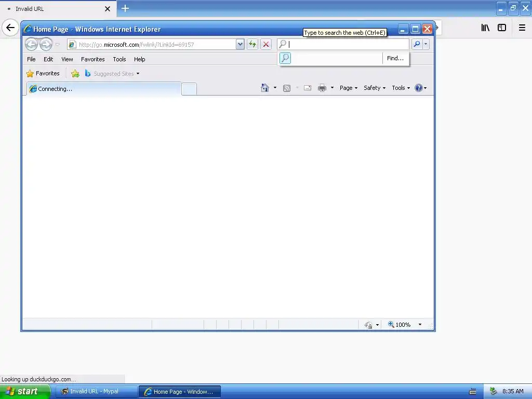This screenshot has height=399, width=532.
Task: Click the Refresh page icon
Action: pos(252,44)
